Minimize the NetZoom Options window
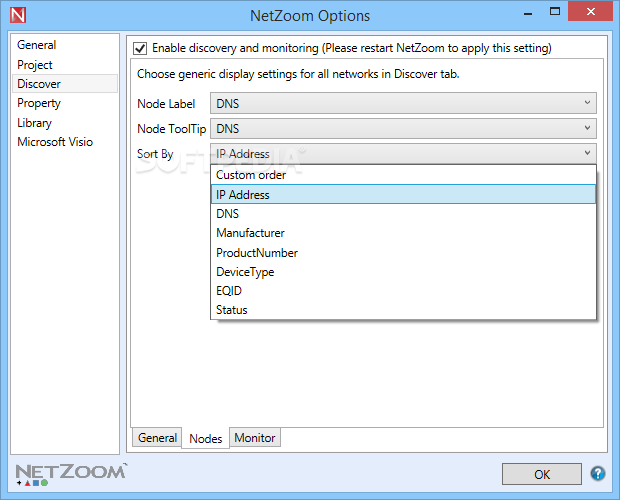Viewport: 620px width, 500px height. (528, 12)
